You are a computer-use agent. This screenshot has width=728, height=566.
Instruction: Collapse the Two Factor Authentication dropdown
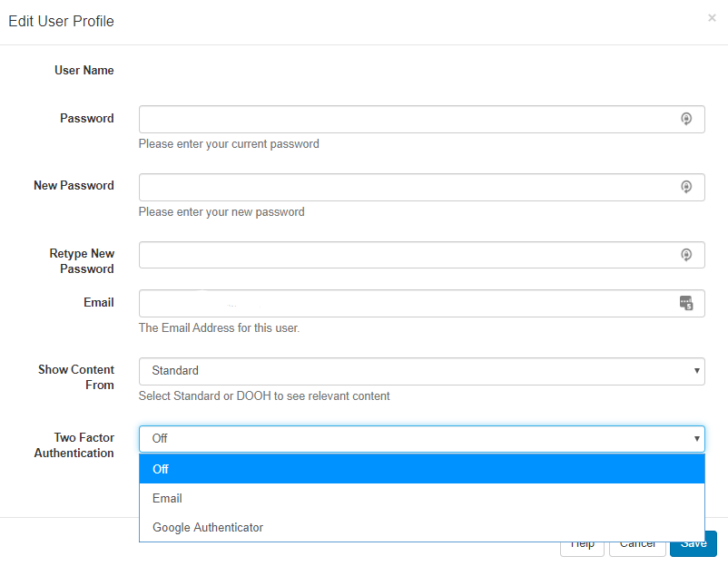tap(421, 439)
